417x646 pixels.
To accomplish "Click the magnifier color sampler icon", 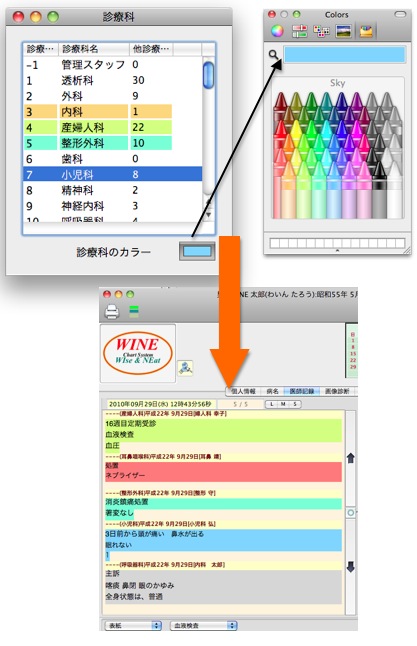I will pyautogui.click(x=274, y=54).
